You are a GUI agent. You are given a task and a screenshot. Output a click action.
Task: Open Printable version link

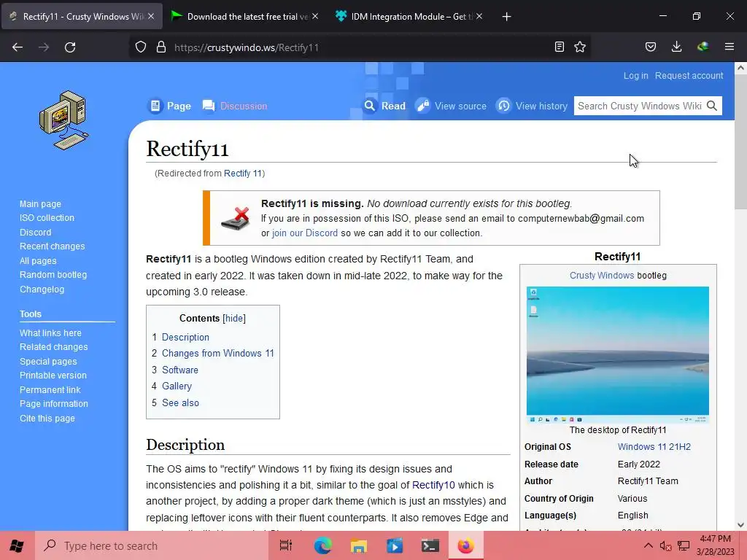coord(53,376)
